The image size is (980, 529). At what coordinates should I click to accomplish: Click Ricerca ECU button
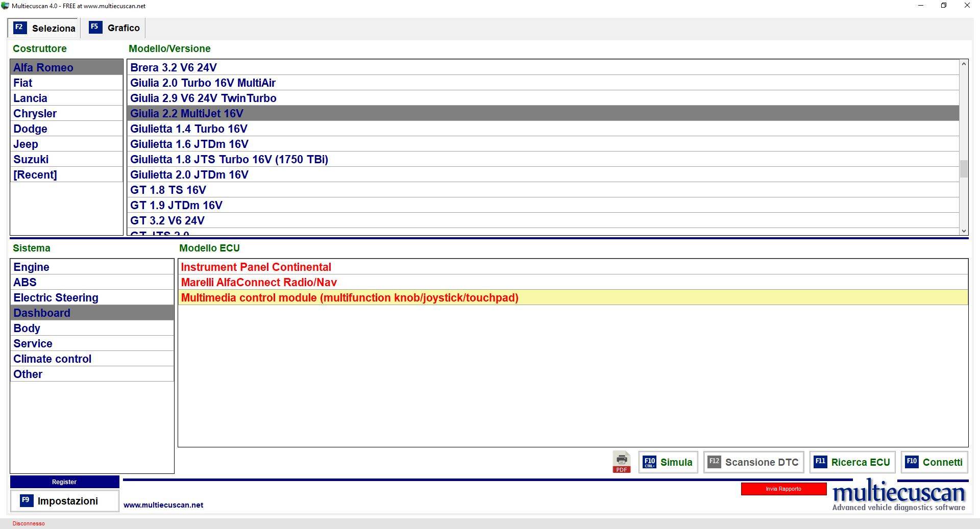(x=852, y=462)
